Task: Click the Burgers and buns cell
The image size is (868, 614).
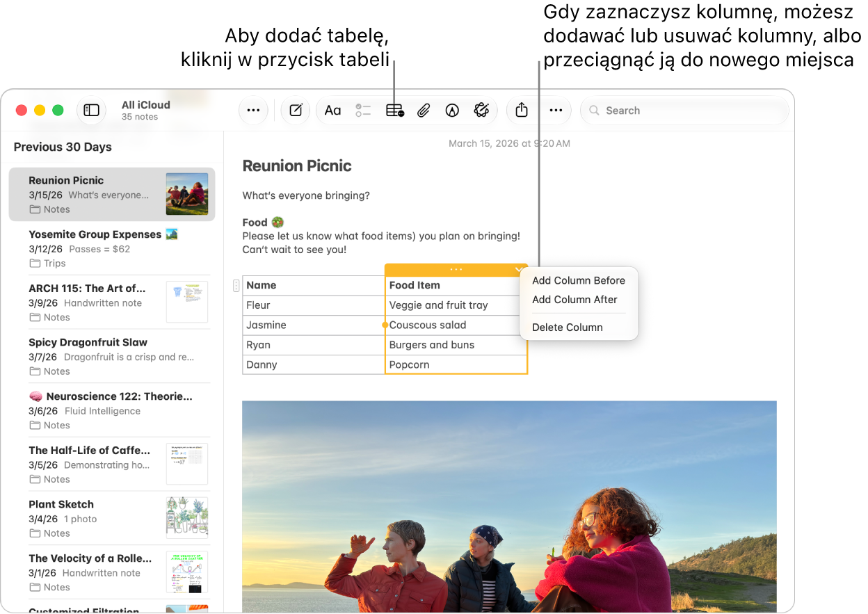Action: 456,345
